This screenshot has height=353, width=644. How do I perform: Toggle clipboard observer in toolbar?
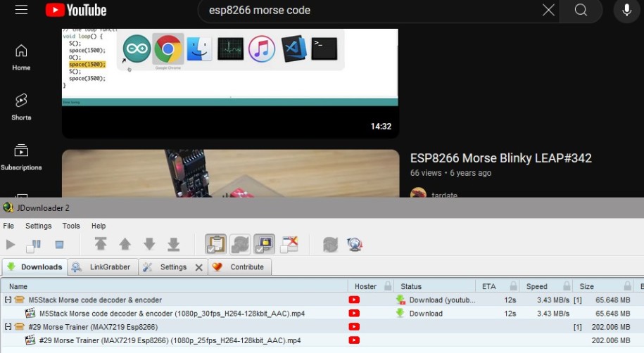click(x=215, y=244)
